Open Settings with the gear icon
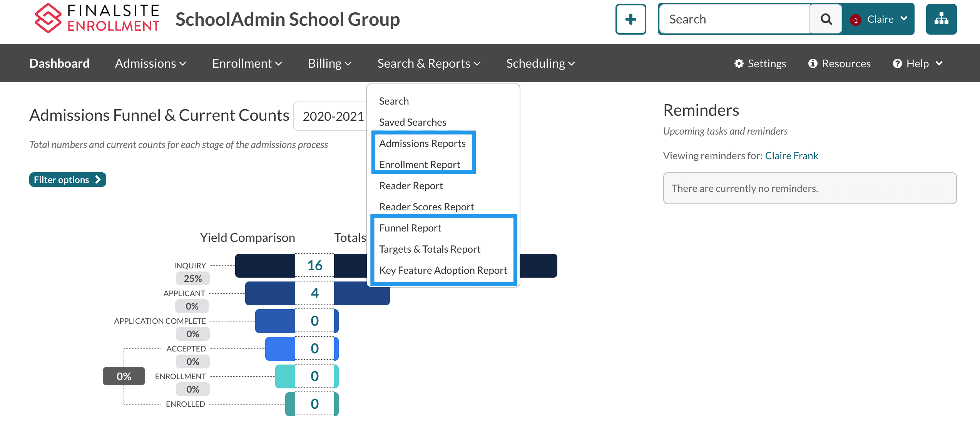Image resolution: width=980 pixels, height=433 pixels. [739, 63]
